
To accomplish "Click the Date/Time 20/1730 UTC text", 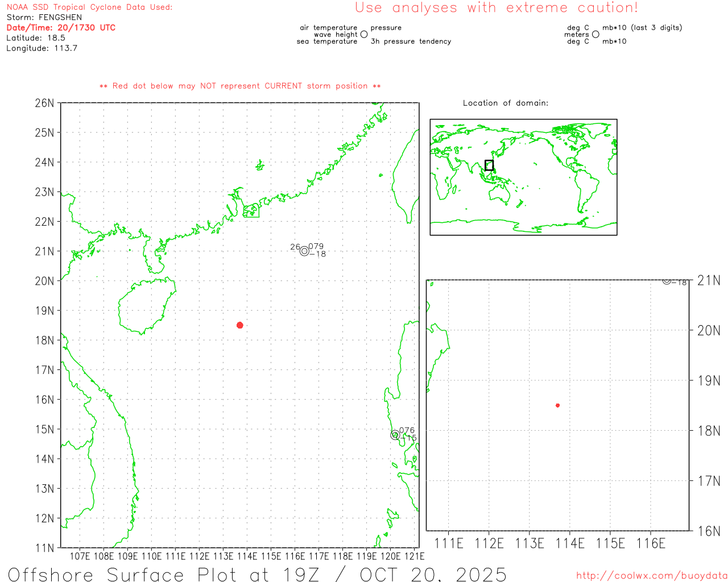I will 61,27.
